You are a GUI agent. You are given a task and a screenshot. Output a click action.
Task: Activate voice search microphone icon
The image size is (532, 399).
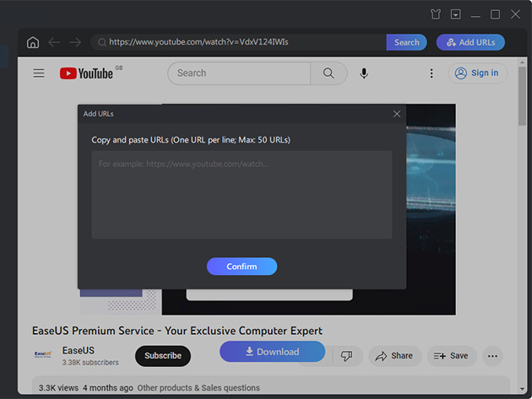(364, 73)
